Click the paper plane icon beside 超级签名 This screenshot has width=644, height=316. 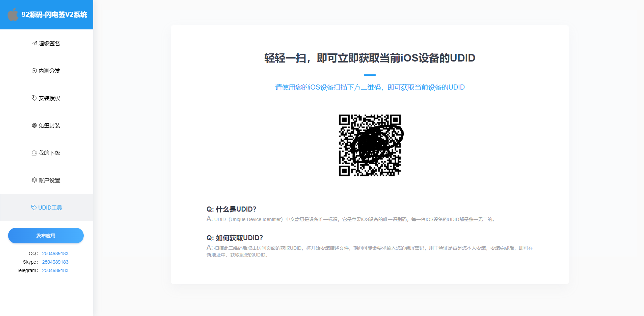tap(34, 43)
